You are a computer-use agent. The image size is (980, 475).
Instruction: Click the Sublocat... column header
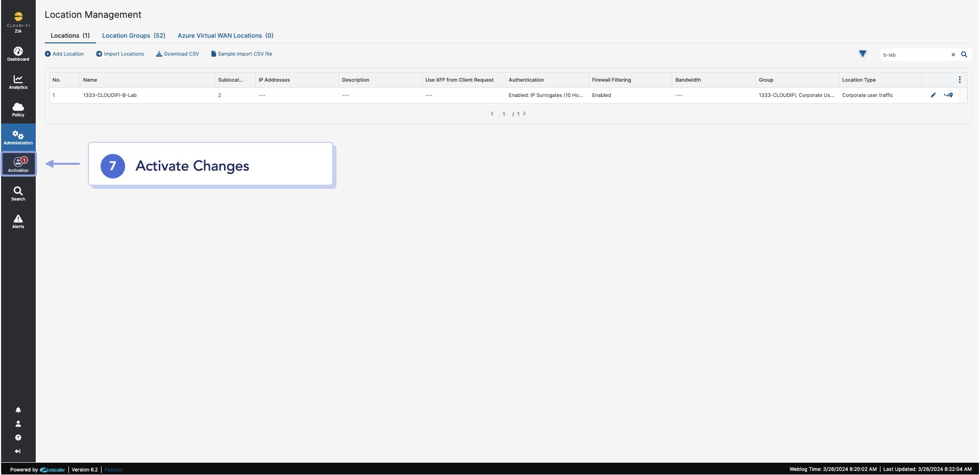pyautogui.click(x=235, y=80)
